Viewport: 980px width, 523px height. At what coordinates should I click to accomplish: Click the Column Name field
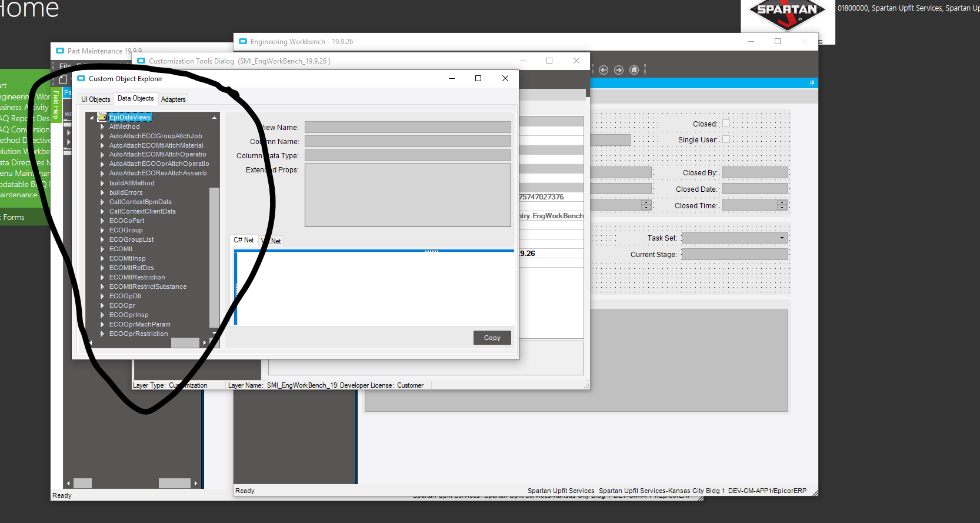click(408, 141)
